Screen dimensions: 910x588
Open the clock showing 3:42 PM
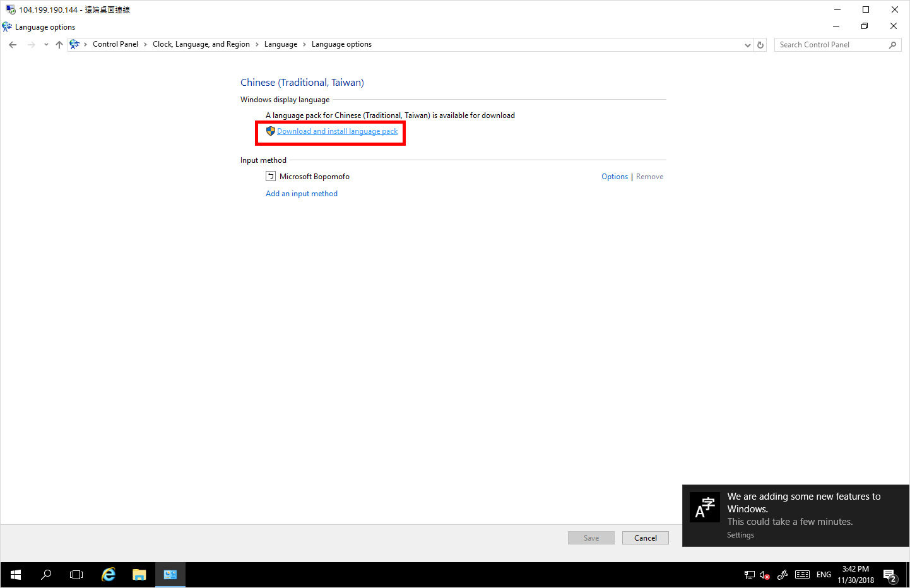pyautogui.click(x=856, y=575)
